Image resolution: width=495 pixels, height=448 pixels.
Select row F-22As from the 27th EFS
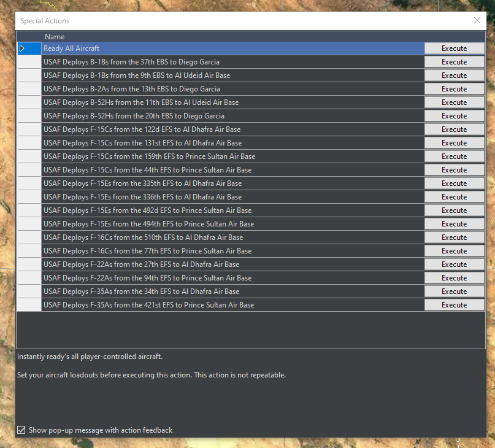point(232,265)
